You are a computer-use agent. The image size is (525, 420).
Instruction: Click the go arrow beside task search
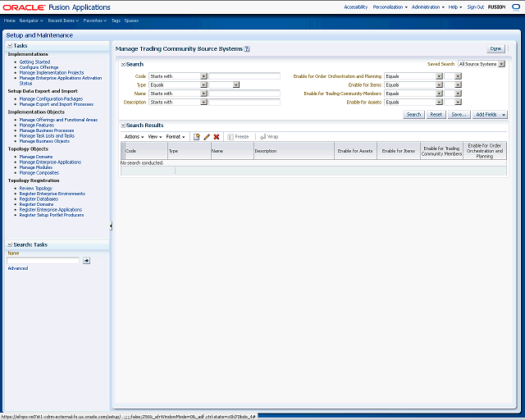click(x=86, y=260)
